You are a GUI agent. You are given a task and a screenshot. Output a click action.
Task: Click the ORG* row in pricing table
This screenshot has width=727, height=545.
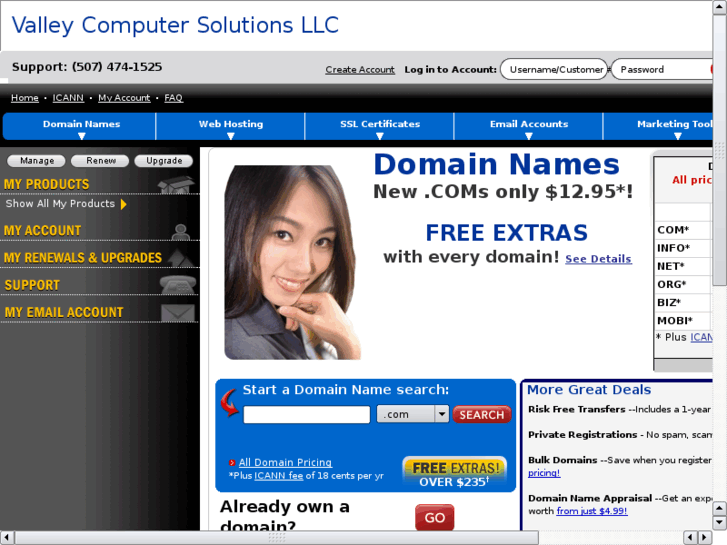click(x=683, y=284)
